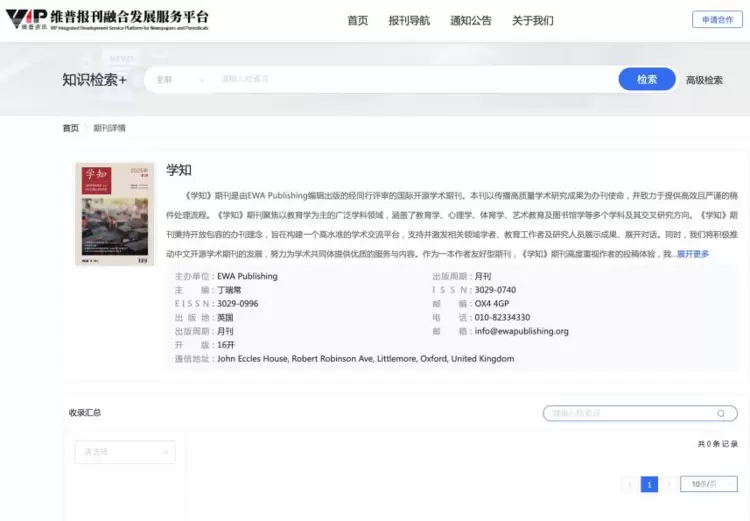
Task: Click the 申请合作 button
Action: pyautogui.click(x=717, y=20)
